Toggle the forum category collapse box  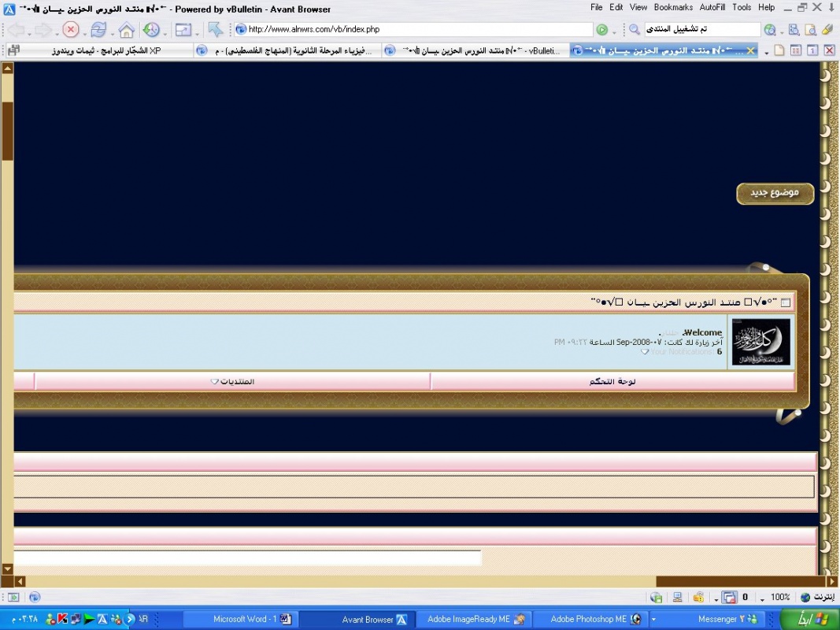tap(786, 302)
